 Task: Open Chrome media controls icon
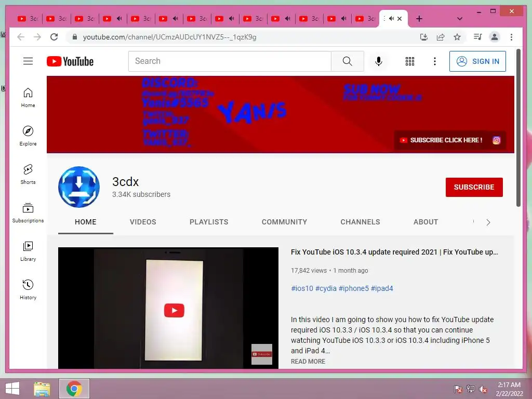pos(477,37)
